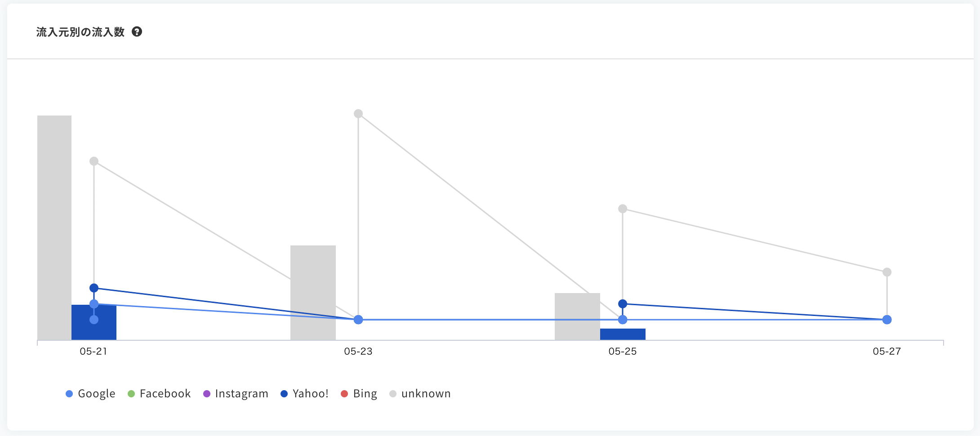
Task: Toggle the unknown legend series
Action: [x=420, y=394]
